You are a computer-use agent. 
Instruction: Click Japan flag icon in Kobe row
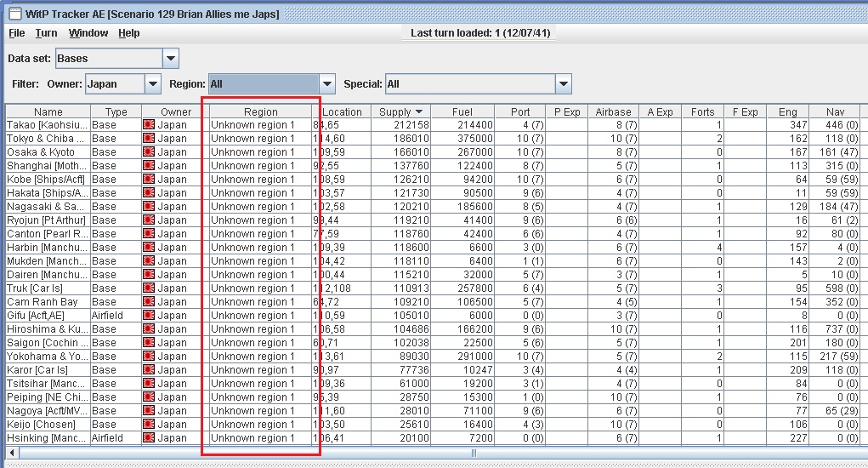149,179
